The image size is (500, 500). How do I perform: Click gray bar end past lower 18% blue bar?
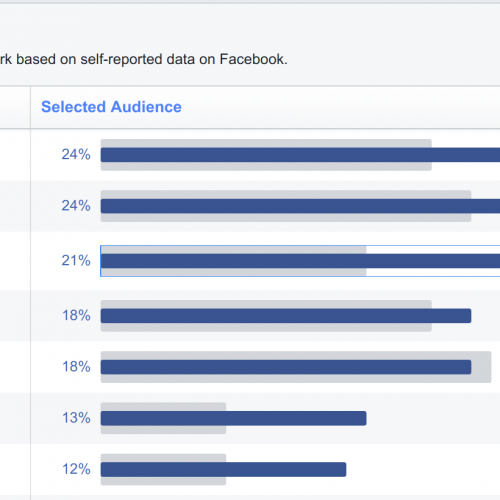[481, 367]
